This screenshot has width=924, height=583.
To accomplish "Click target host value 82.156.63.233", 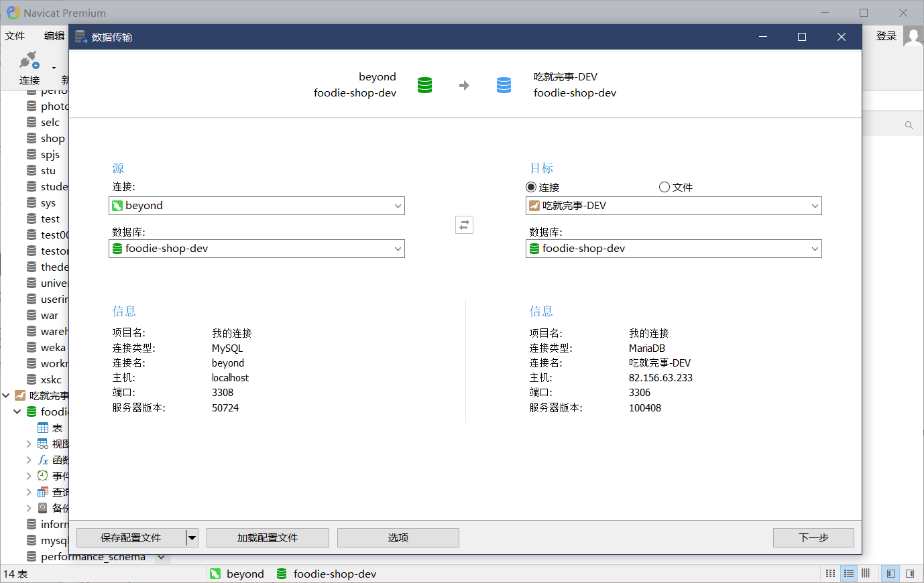I will tap(660, 378).
